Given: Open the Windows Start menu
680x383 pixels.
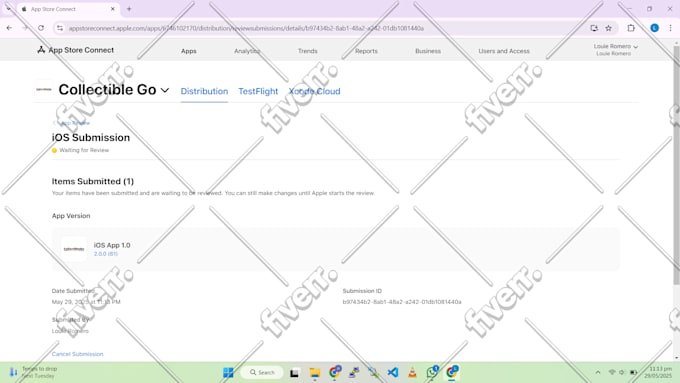Looking at the screenshot, I should point(228,372).
